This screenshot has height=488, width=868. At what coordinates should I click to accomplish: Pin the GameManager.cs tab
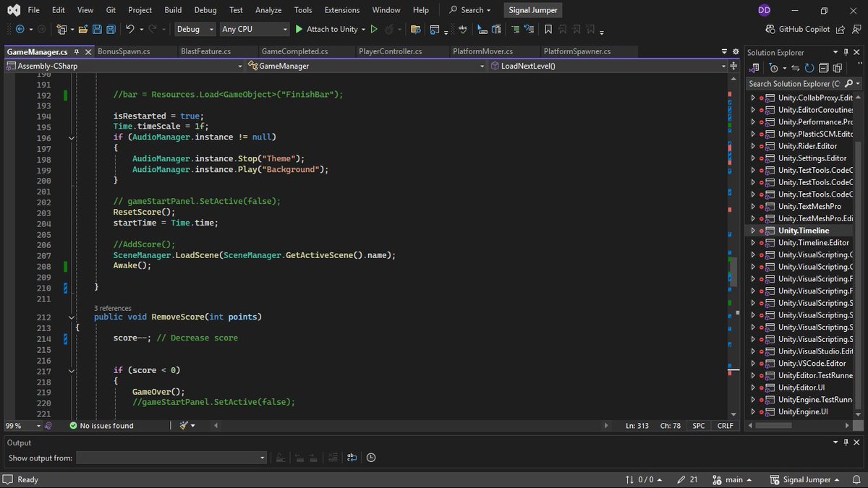coord(76,52)
